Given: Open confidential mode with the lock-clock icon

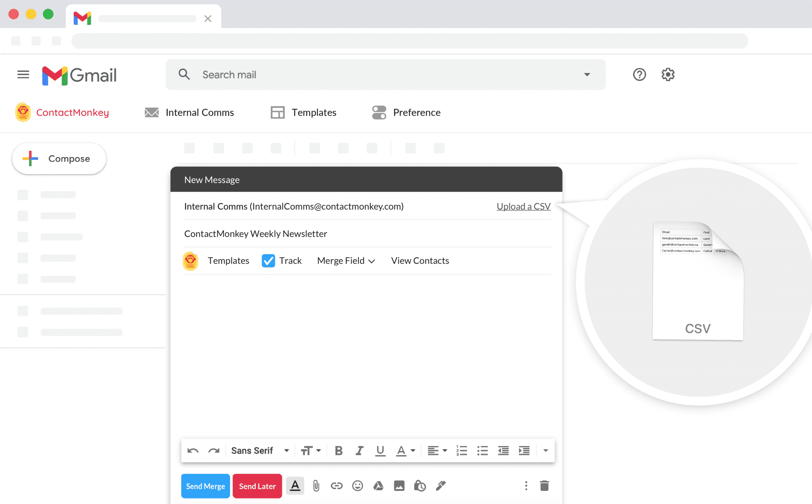Looking at the screenshot, I should [420, 485].
